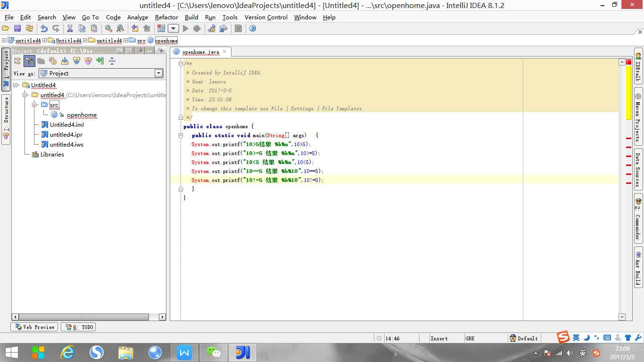Click the Web Preview button
The image size is (644, 362).
34,327
